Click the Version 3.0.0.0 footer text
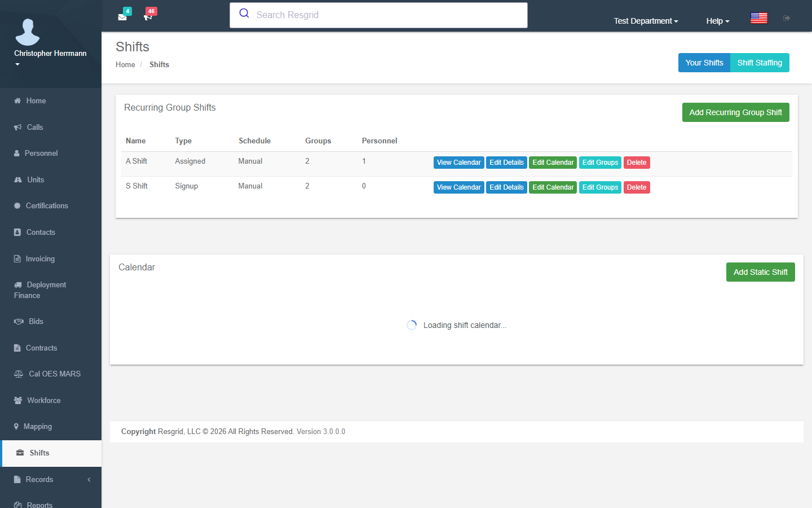 (x=321, y=431)
